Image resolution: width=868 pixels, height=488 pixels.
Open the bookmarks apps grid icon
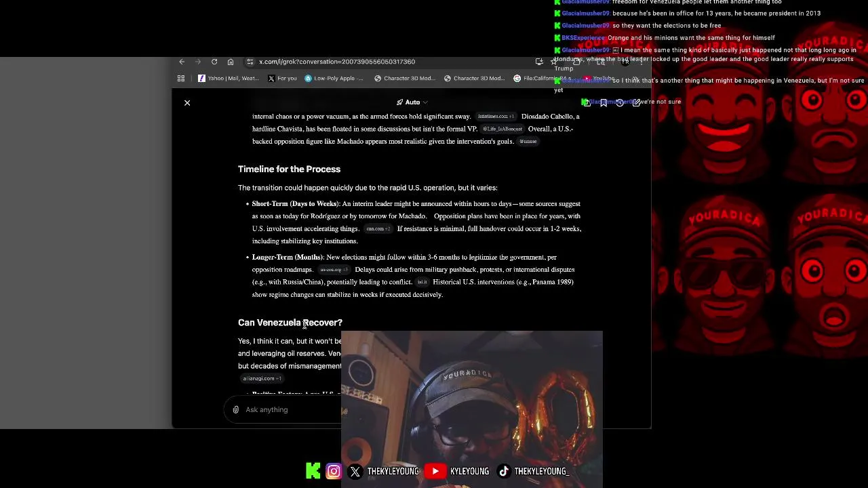coord(181,79)
